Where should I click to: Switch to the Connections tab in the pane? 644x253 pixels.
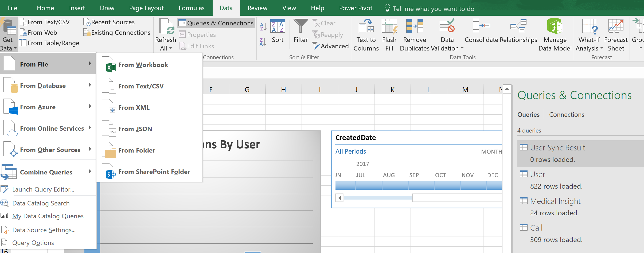coord(567,115)
